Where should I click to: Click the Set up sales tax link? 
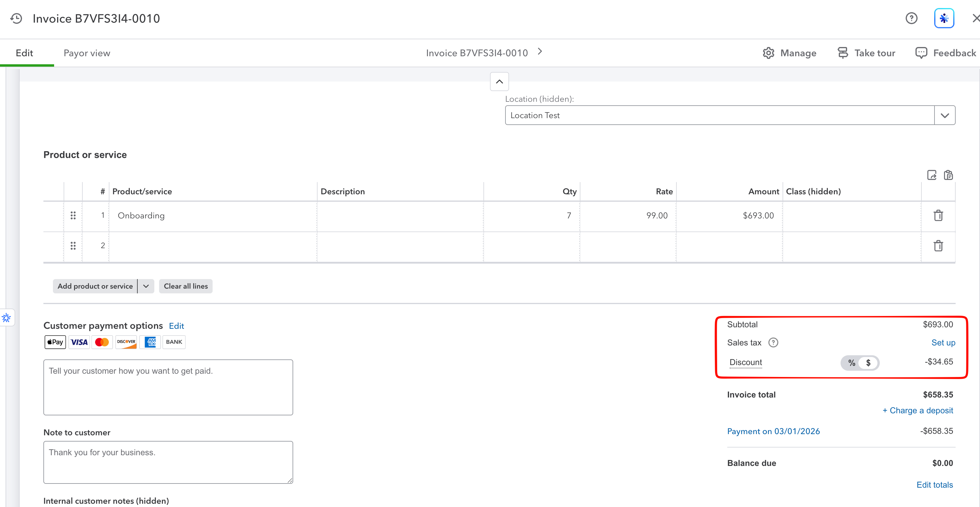[943, 342]
